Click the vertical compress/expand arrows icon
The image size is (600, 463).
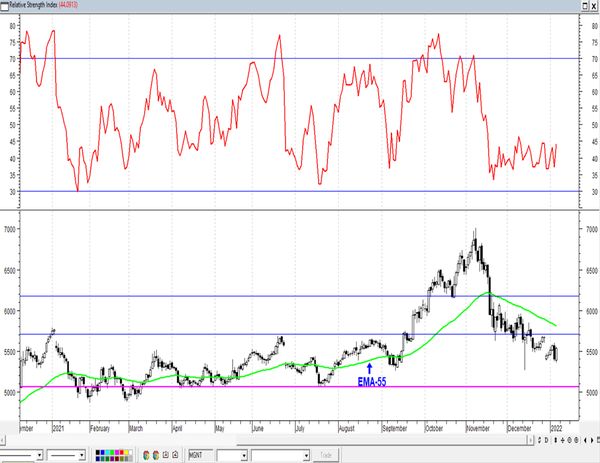[x=556, y=440]
